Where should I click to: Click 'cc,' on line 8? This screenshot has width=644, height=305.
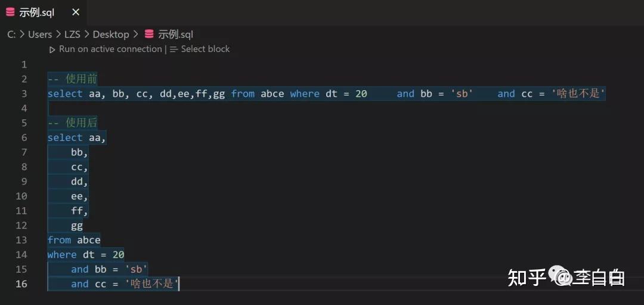point(80,167)
